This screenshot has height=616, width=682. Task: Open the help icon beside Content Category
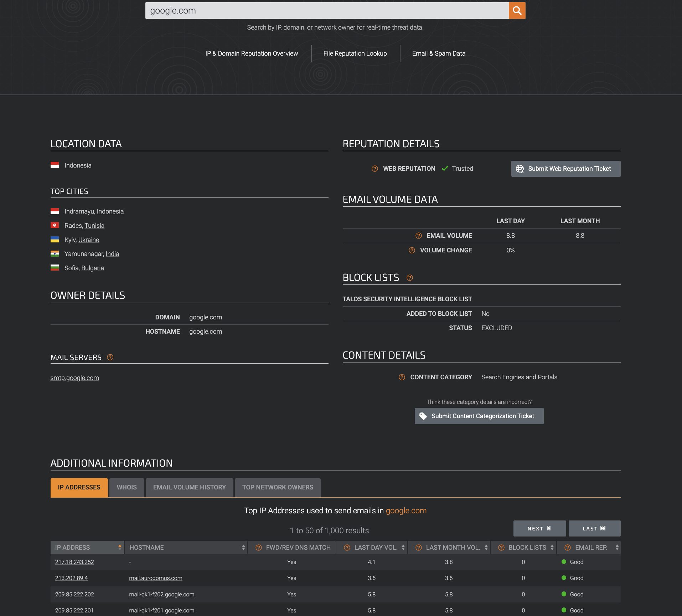coord(402,377)
